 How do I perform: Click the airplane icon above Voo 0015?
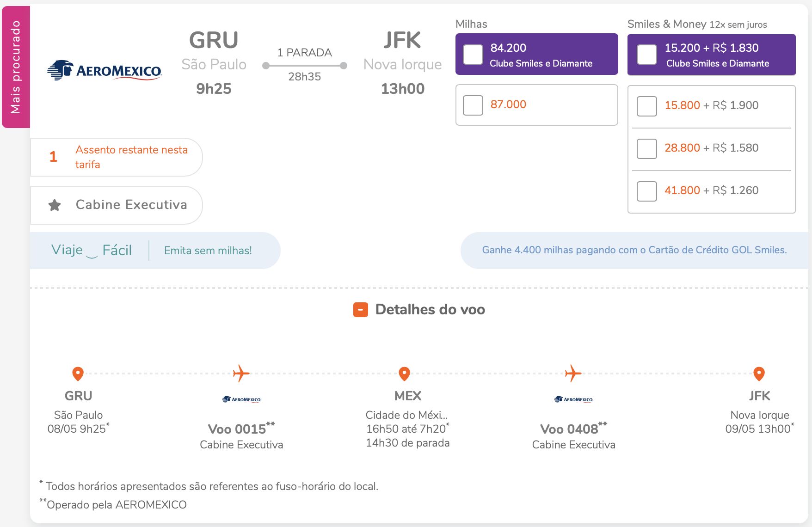pyautogui.click(x=241, y=373)
